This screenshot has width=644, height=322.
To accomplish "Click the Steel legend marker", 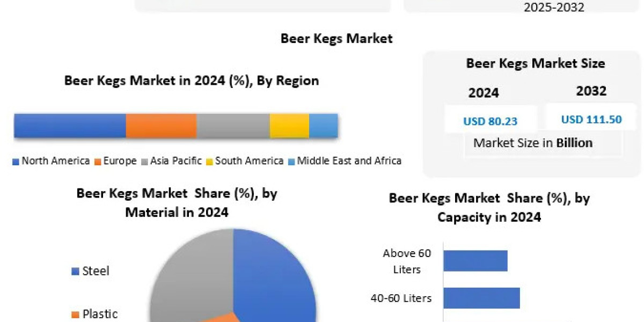I will pyautogui.click(x=75, y=272).
